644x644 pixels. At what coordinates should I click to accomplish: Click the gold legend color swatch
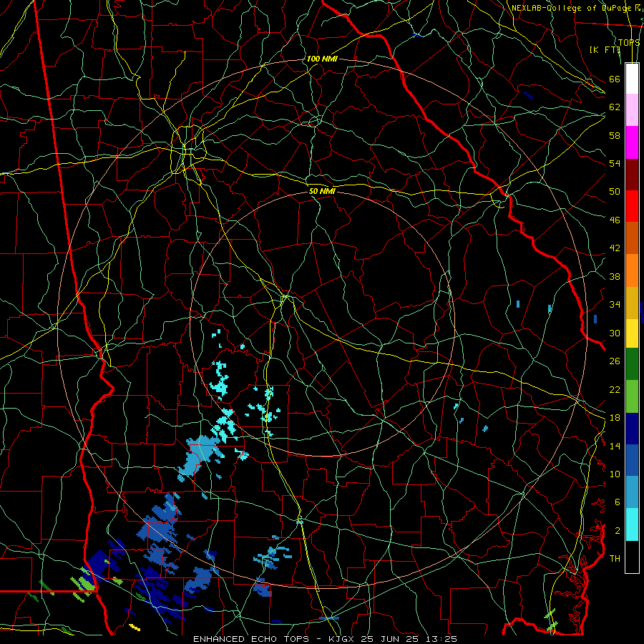632,303
